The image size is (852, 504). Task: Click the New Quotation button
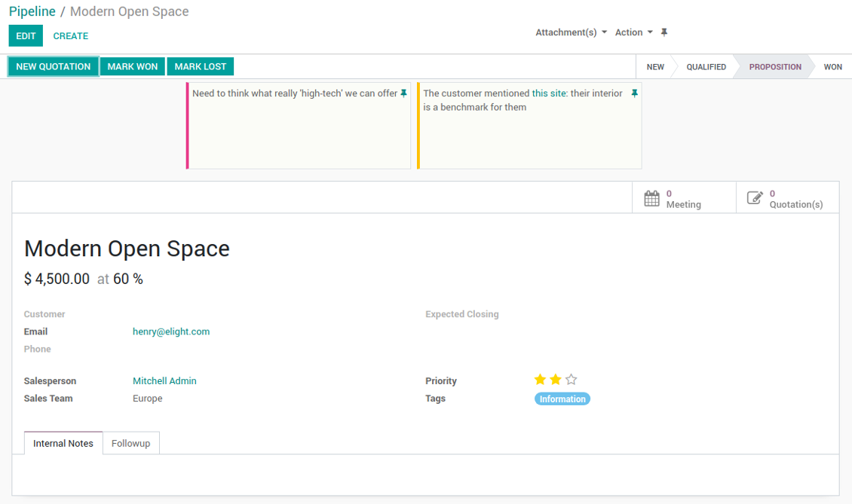[x=54, y=67]
